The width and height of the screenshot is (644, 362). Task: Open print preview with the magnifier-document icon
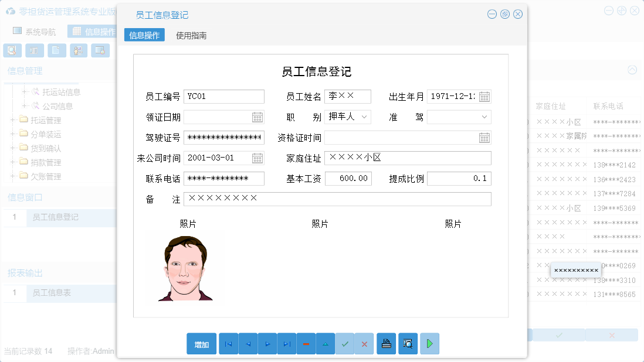(408, 344)
